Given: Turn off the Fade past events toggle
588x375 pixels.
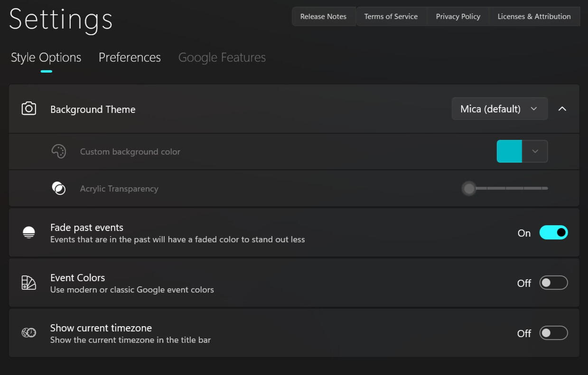Looking at the screenshot, I should [x=553, y=233].
